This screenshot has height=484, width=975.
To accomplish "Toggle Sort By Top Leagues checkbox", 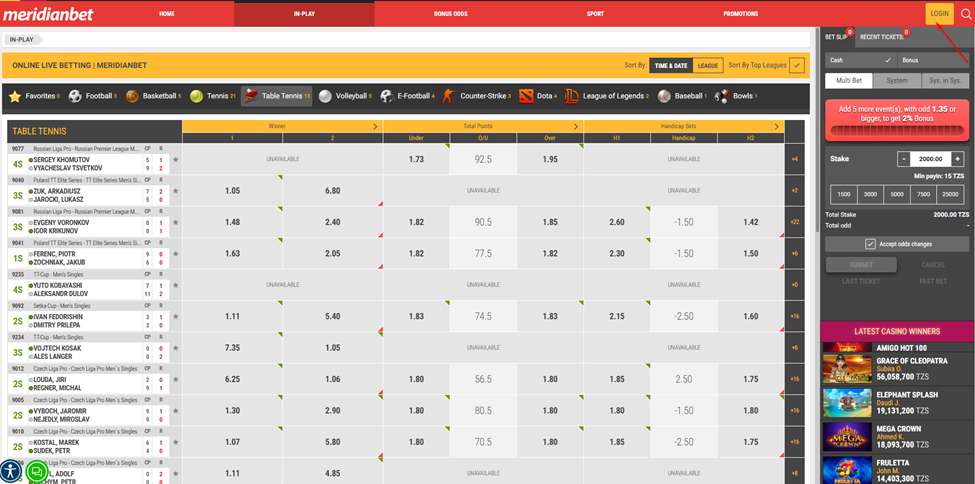I will [x=797, y=65].
